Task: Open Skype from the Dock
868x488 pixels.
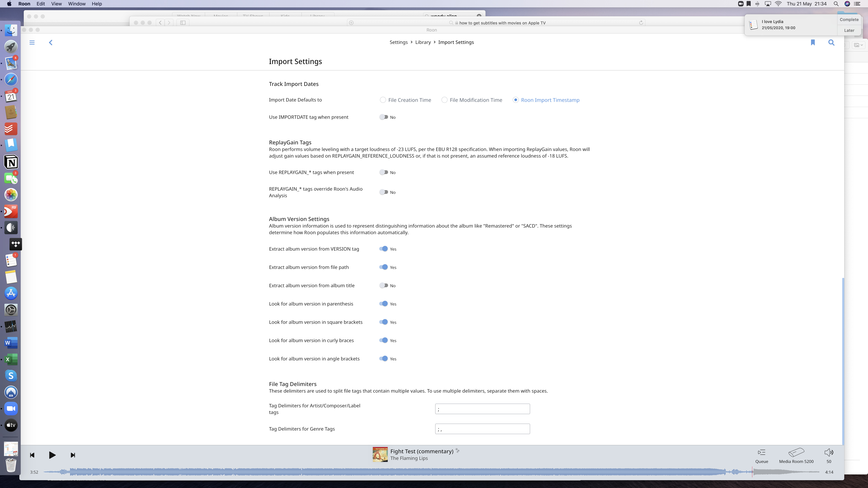Action: point(11,375)
